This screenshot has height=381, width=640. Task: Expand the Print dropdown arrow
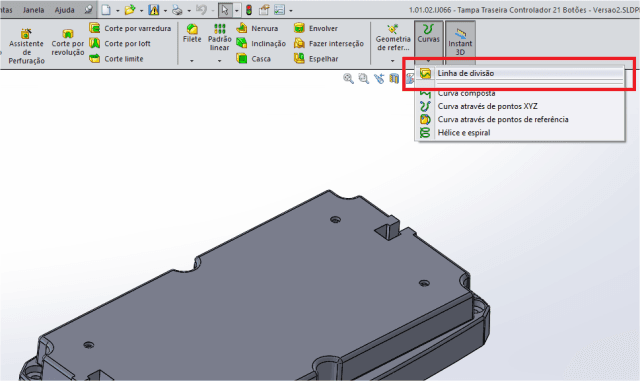tap(189, 11)
